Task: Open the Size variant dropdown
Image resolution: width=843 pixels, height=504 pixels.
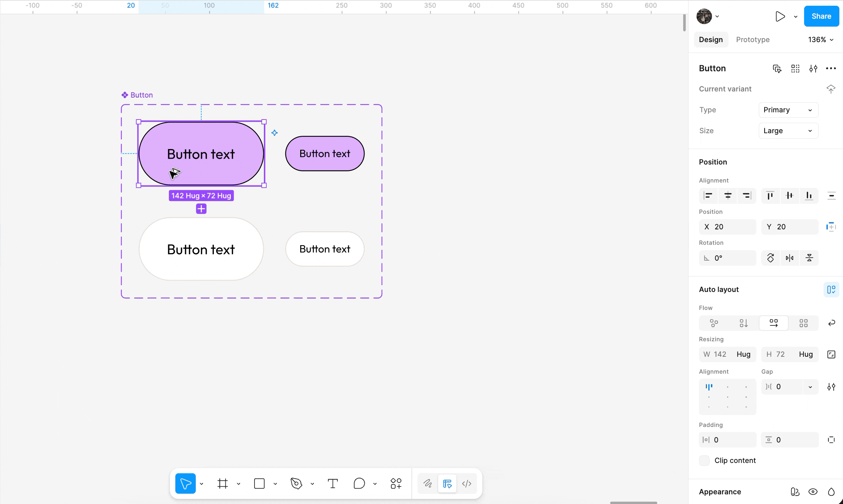Action: 788,131
